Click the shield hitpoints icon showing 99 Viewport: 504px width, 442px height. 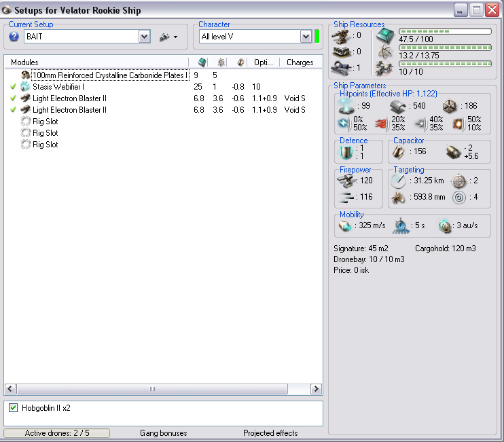[346, 107]
